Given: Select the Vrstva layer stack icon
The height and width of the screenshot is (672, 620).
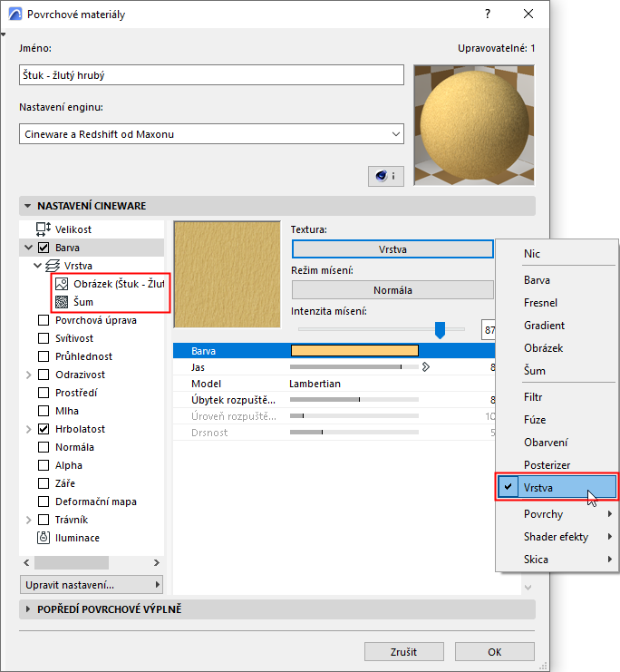Looking at the screenshot, I should coord(53,266).
